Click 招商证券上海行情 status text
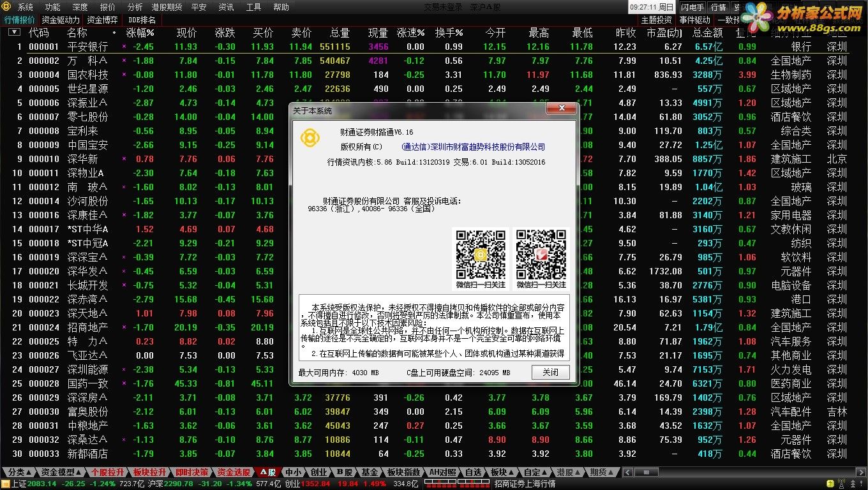Image resolution: width=868 pixels, height=490 pixels. pyautogui.click(x=525, y=484)
